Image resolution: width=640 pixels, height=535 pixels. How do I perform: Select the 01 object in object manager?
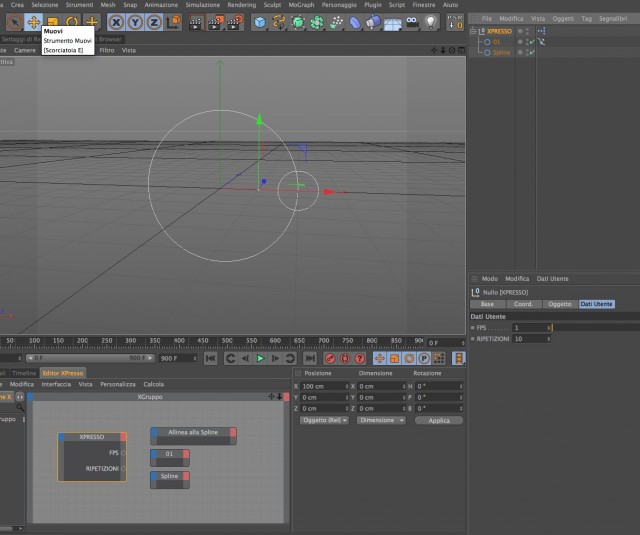click(496, 42)
